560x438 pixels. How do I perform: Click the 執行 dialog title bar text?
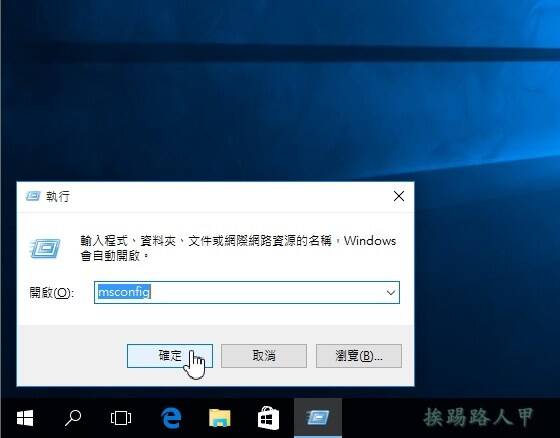(x=58, y=196)
